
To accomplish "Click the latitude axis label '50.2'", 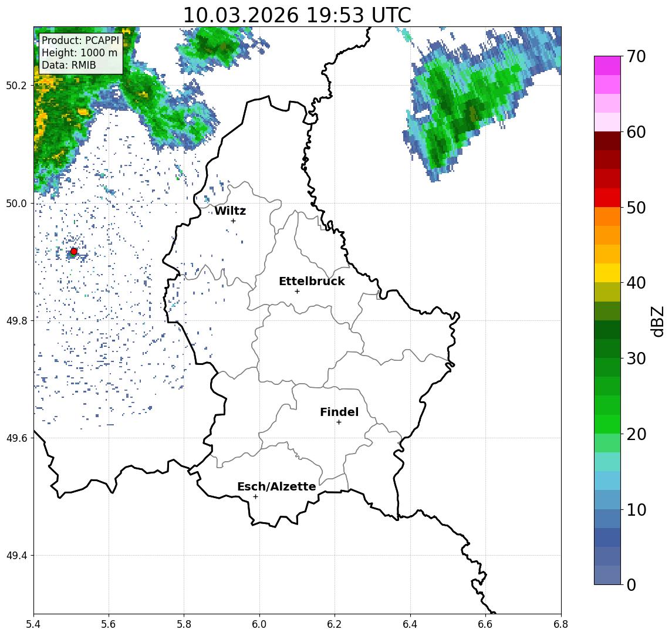I will tap(16, 85).
